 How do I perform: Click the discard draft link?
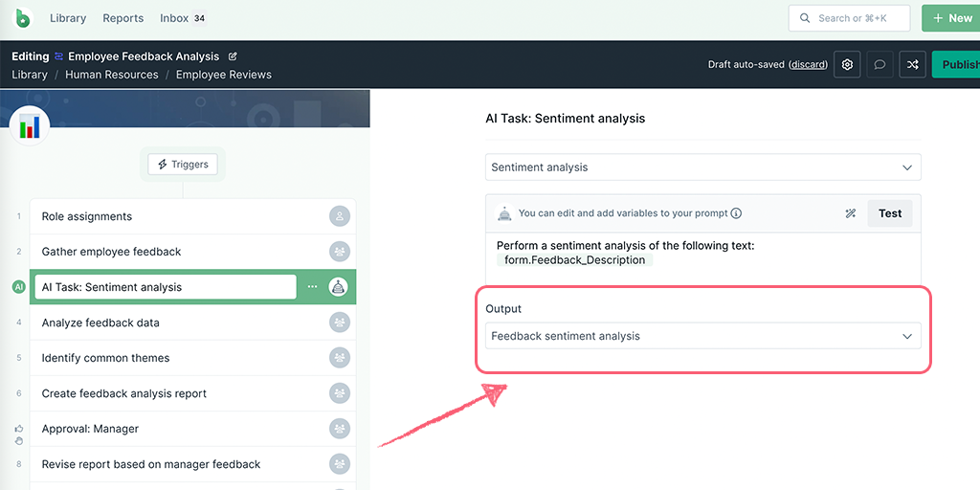click(x=808, y=64)
